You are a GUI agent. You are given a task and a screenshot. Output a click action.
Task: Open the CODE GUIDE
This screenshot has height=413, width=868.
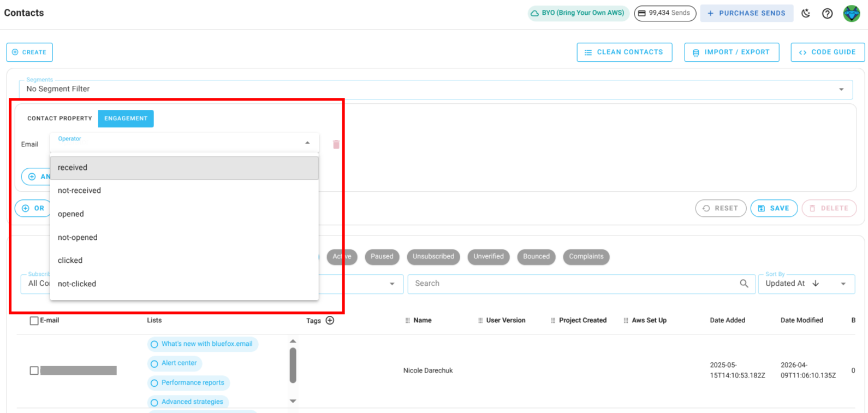[x=828, y=52]
